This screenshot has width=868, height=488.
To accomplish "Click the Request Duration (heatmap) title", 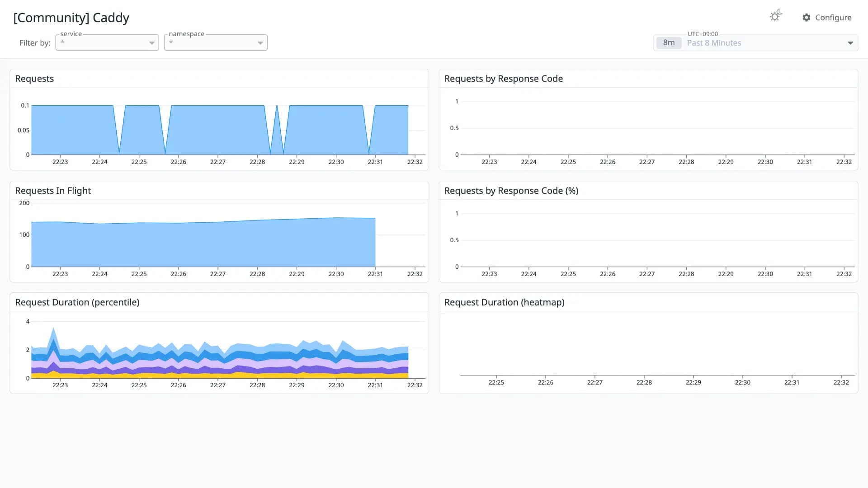I will [x=504, y=302].
